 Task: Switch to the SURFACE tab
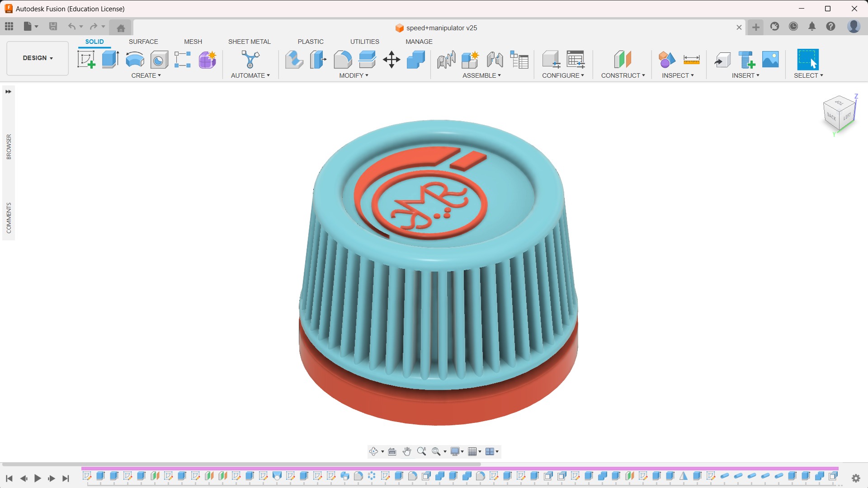[x=143, y=42]
